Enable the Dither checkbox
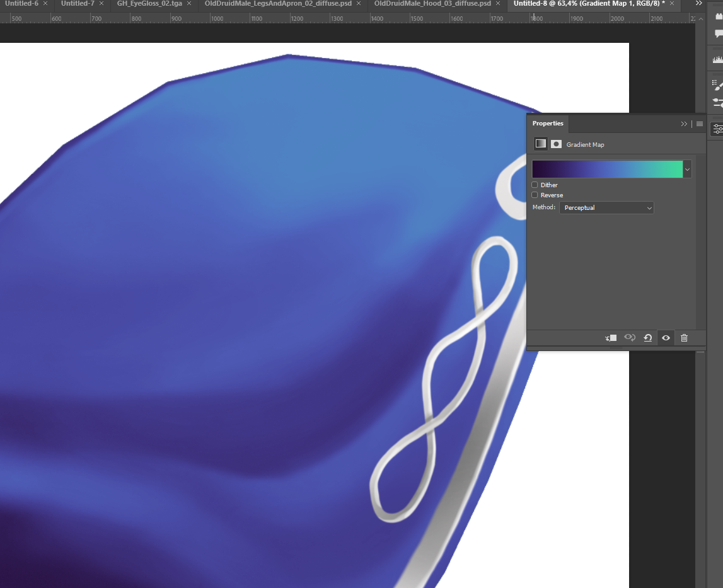The width and height of the screenshot is (723, 588). coord(534,184)
